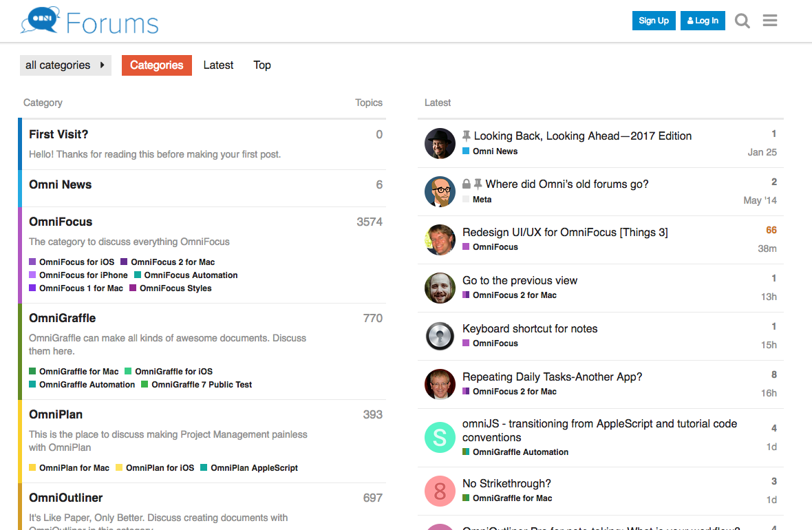Viewport: 812px width, 530px height.
Task: Click the 3574 topic count for OmniFocus
Action: point(370,222)
